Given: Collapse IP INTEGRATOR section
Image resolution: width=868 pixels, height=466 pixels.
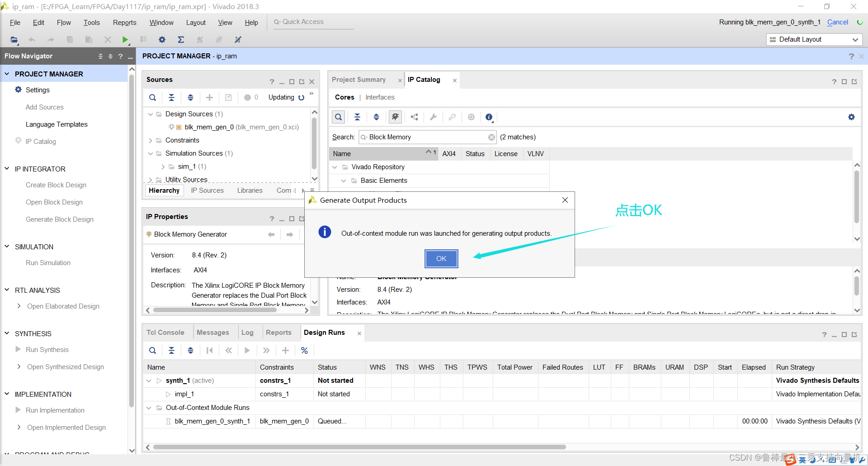Looking at the screenshot, I should tap(7, 169).
